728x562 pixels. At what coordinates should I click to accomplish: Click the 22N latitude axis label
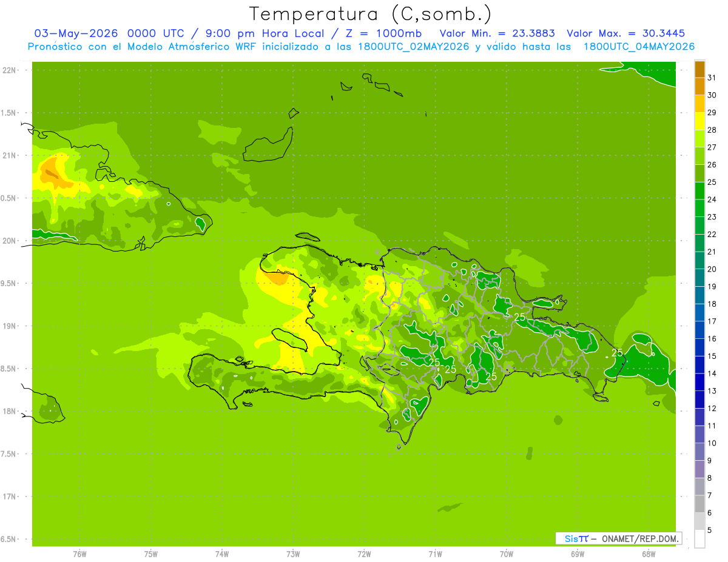pyautogui.click(x=10, y=70)
